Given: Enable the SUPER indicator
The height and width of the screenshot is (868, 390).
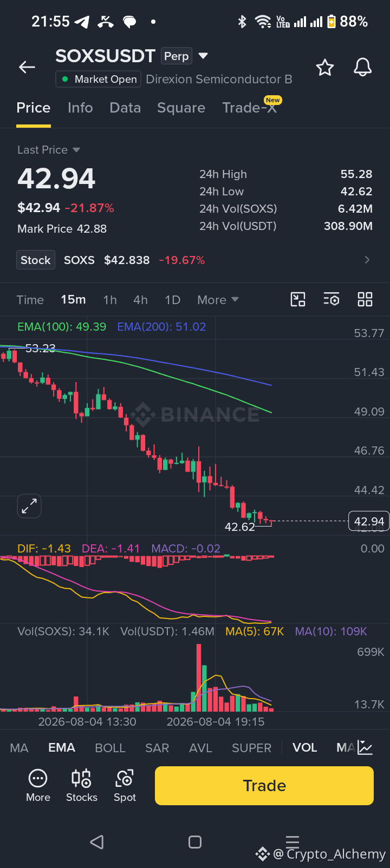Looking at the screenshot, I should click(x=251, y=748).
